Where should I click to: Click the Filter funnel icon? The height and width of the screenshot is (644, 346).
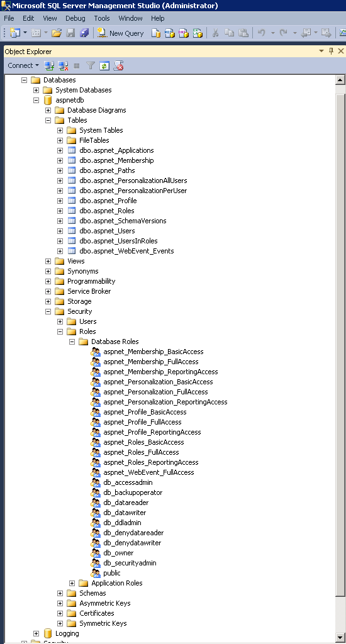tap(91, 65)
